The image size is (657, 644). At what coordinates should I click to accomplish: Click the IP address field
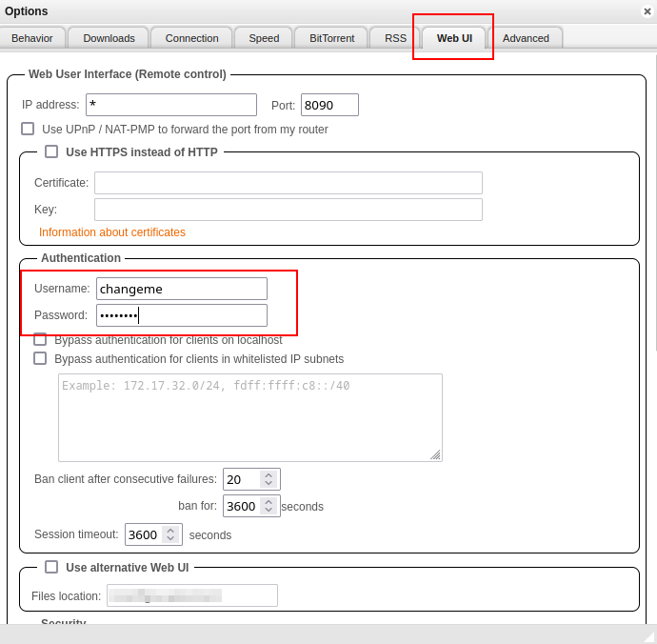171,105
